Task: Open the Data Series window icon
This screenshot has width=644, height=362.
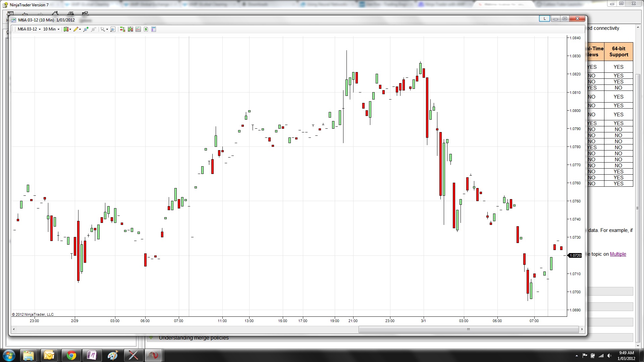Action: pyautogui.click(x=130, y=29)
